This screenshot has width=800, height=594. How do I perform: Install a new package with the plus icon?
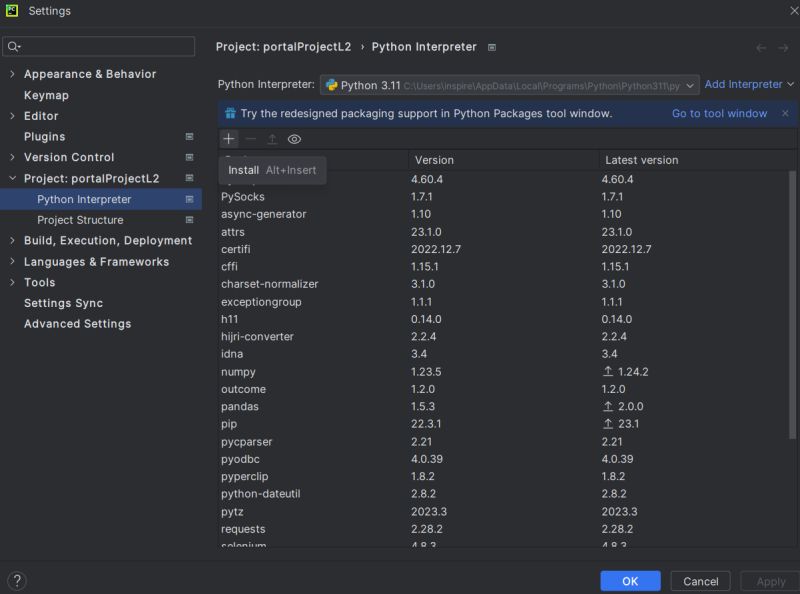pyautogui.click(x=228, y=138)
